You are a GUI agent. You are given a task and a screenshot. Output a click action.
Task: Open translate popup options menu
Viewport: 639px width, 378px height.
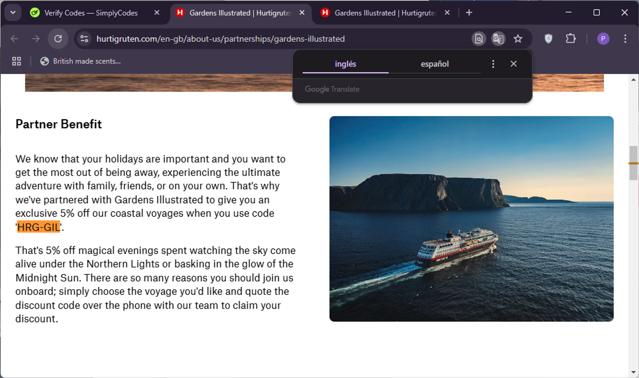tap(493, 64)
